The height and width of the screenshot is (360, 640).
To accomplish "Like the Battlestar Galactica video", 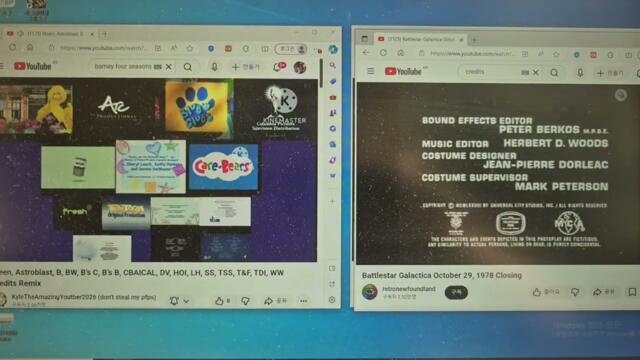I will [x=546, y=292].
